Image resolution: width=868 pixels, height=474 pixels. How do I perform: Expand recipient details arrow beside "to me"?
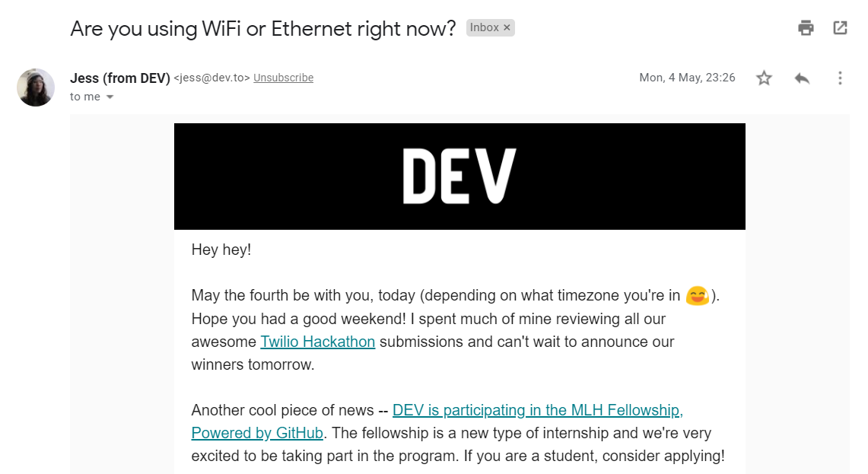(110, 97)
